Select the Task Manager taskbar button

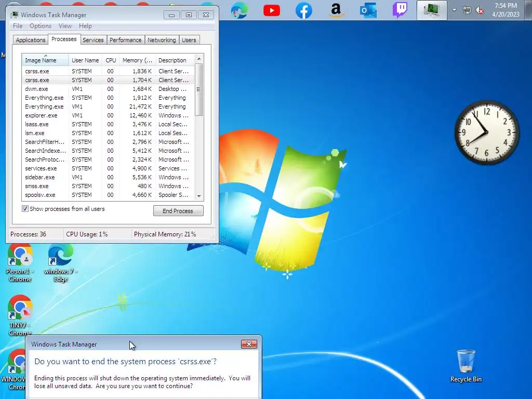[432, 10]
